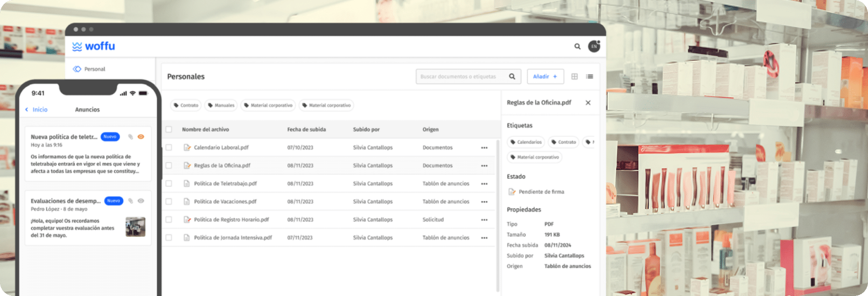Click the Añadir button
The image size is (868, 296).
click(545, 77)
